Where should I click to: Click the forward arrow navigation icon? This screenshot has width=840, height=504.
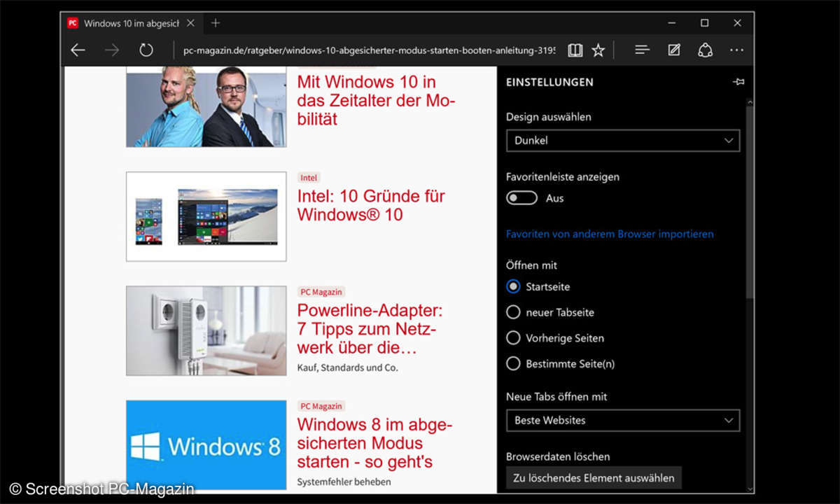click(111, 50)
